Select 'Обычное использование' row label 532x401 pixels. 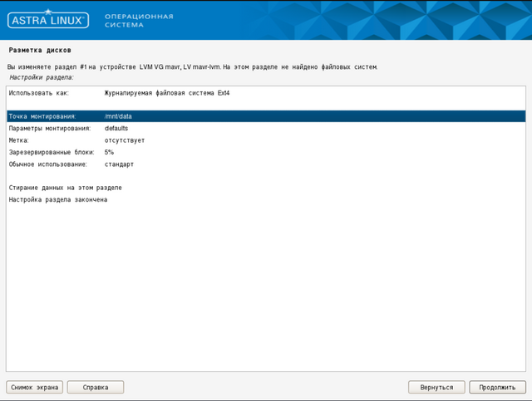[48, 164]
